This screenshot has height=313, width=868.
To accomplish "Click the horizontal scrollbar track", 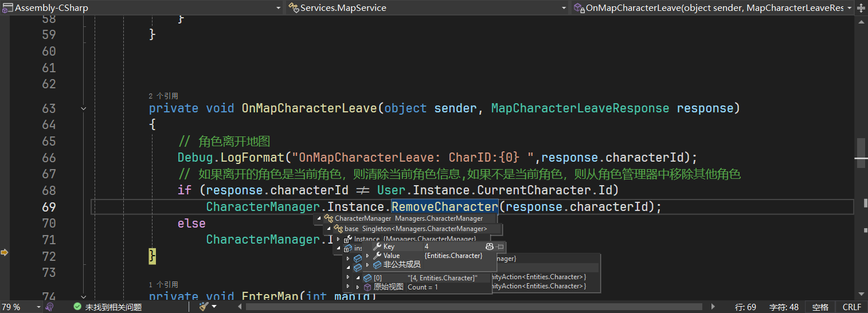I will 459,307.
